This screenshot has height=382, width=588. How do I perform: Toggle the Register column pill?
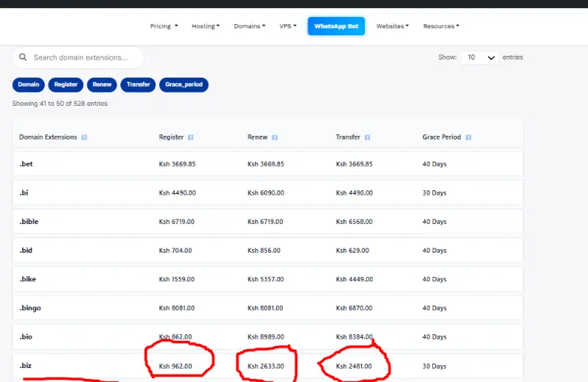tap(65, 84)
